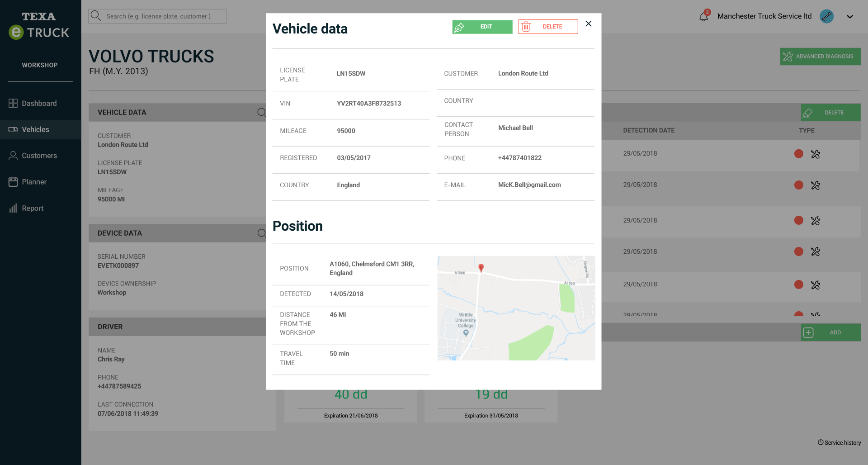The width and height of the screenshot is (868, 465).
Task: Click the Expiration 31/05/2018 label
Action: 491,416
